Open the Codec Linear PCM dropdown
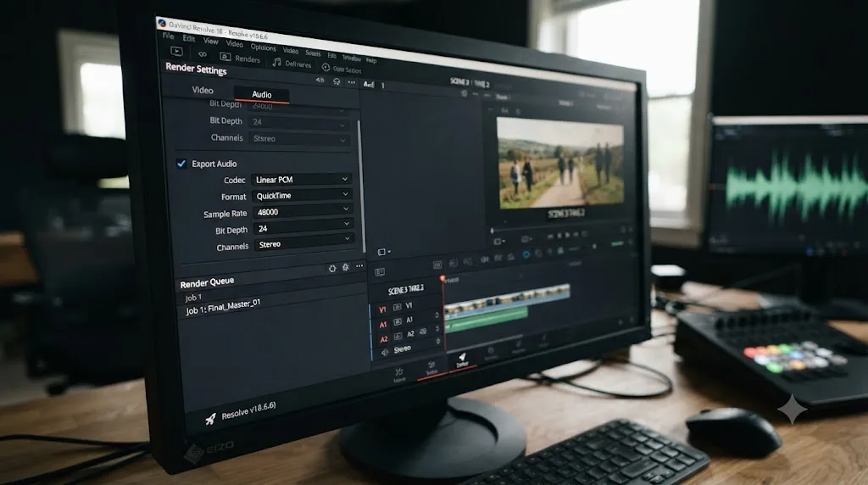Viewport: 868px width, 485px height. [x=301, y=180]
